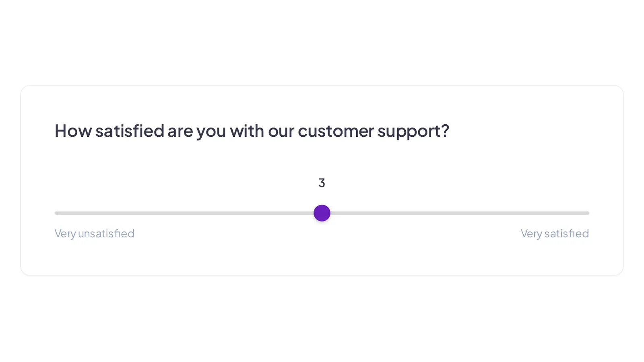
Task: Click the word 'Very' in the left label
Action: click(x=65, y=234)
